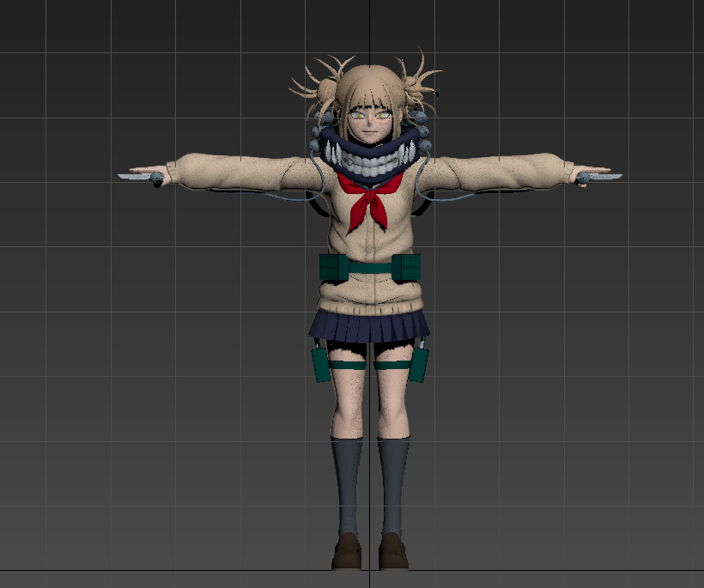
Task: Select the dark knee sock on the left leg
Action: point(347,486)
